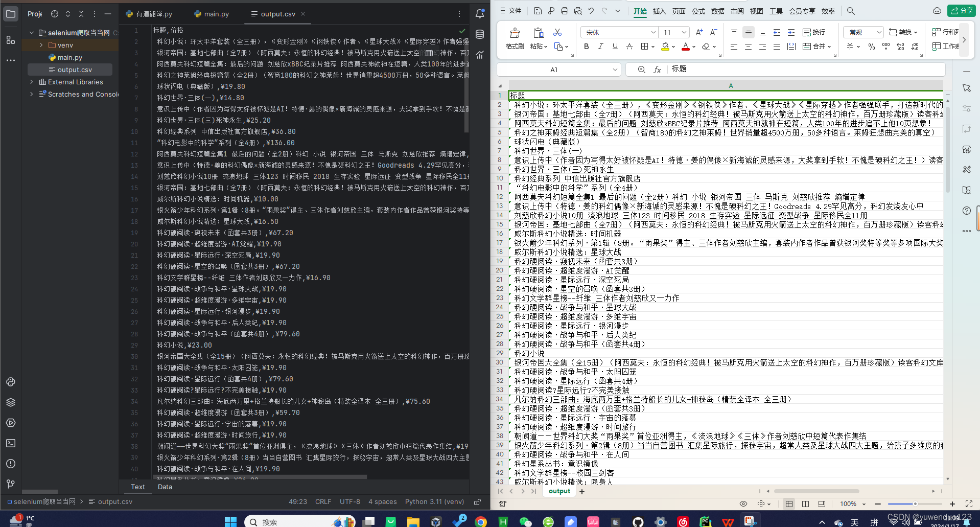Open PyCharm notifications bell icon
The height and width of the screenshot is (527, 980).
tap(480, 14)
